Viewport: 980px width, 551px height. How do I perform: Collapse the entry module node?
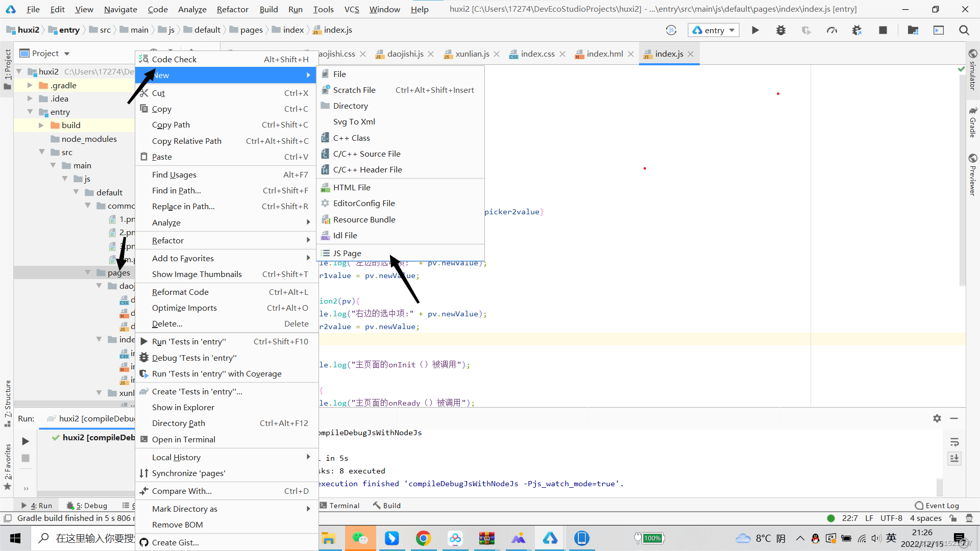30,112
